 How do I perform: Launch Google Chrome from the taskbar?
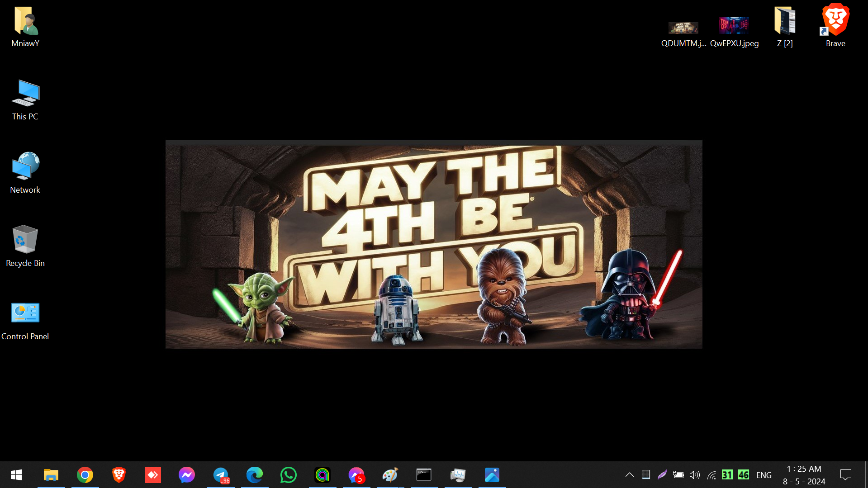[x=85, y=475]
